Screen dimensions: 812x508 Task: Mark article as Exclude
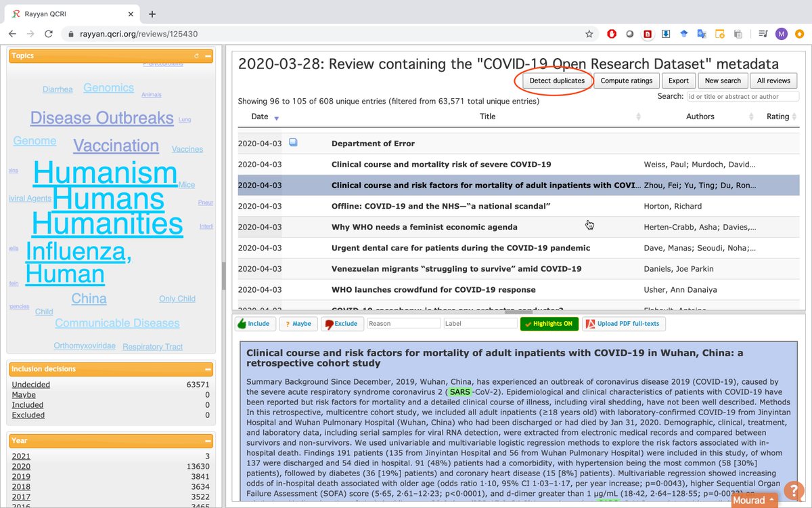(x=342, y=324)
